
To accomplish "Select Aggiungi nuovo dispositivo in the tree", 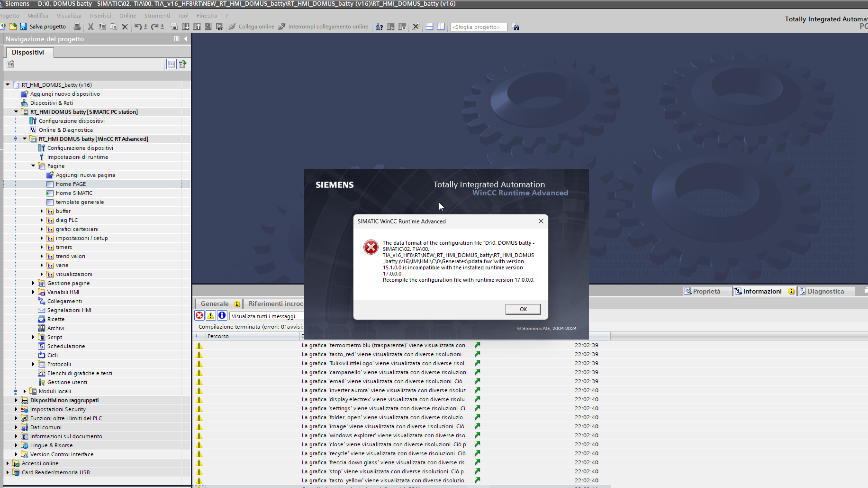I will click(x=65, y=94).
